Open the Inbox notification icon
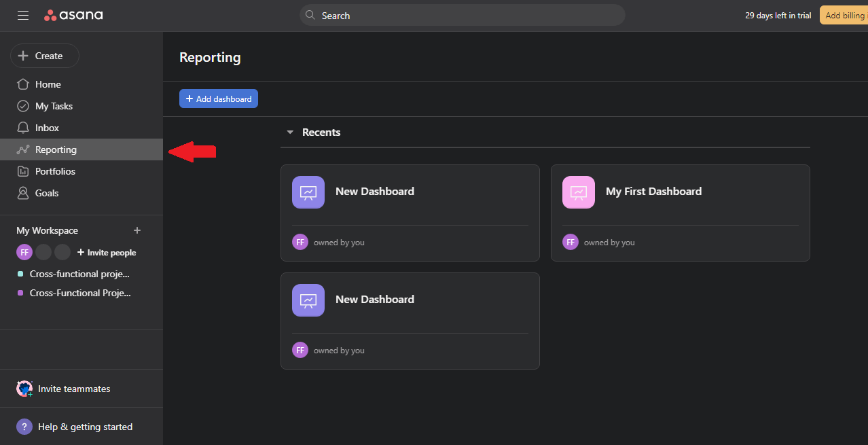The image size is (868, 445). (23, 127)
